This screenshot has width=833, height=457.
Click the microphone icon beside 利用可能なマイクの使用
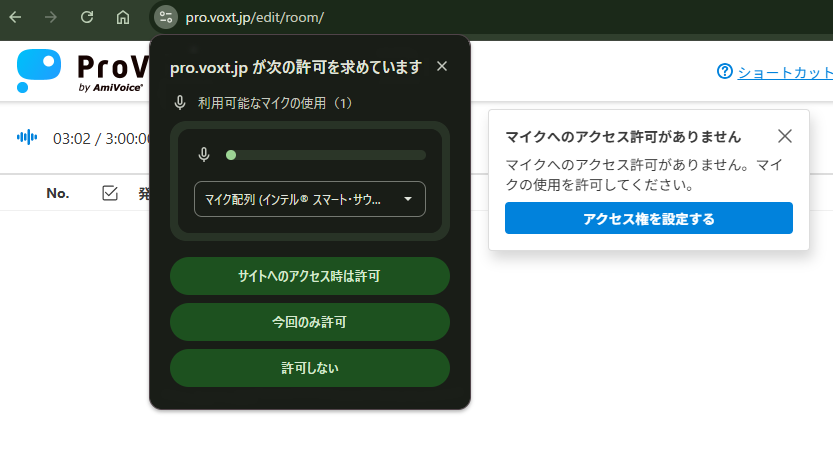click(180, 103)
